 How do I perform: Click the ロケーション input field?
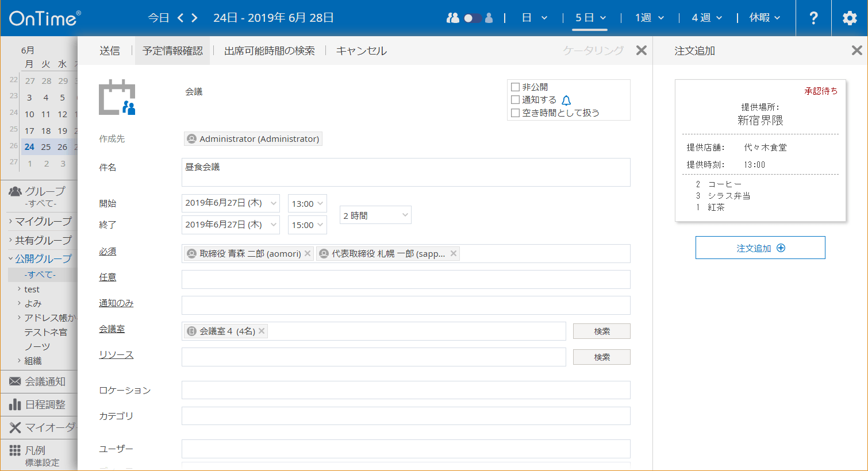coord(406,390)
